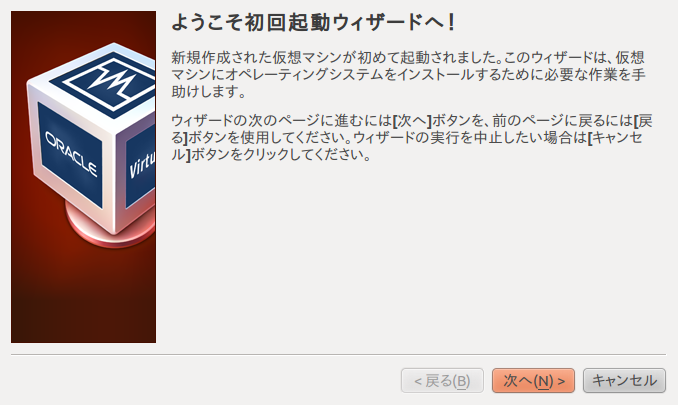Image resolution: width=678 pixels, height=405 pixels.
Task: Click the greyed-out 戻る(B) button
Action: (x=442, y=380)
